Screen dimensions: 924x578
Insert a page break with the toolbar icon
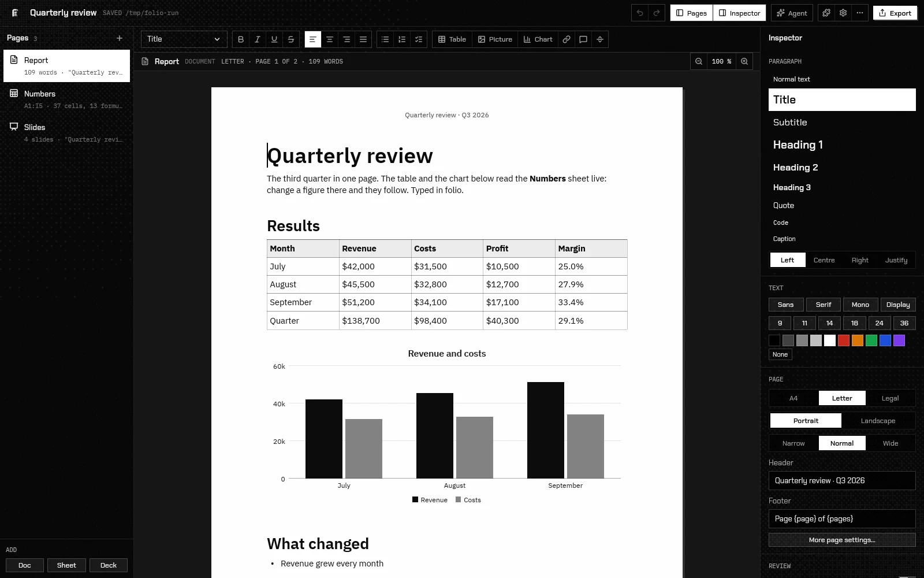click(600, 39)
